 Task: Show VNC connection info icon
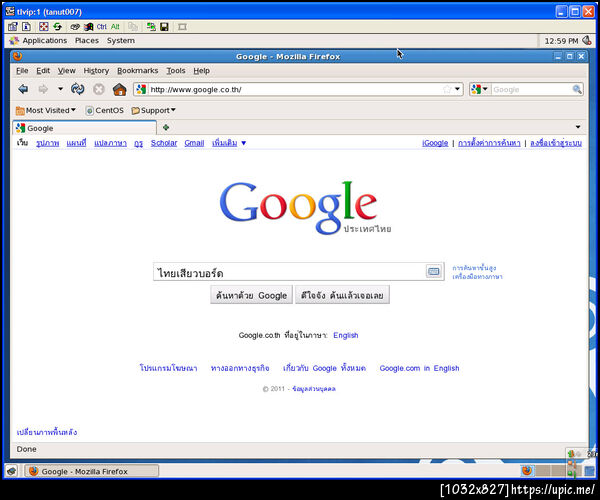[x=26, y=27]
